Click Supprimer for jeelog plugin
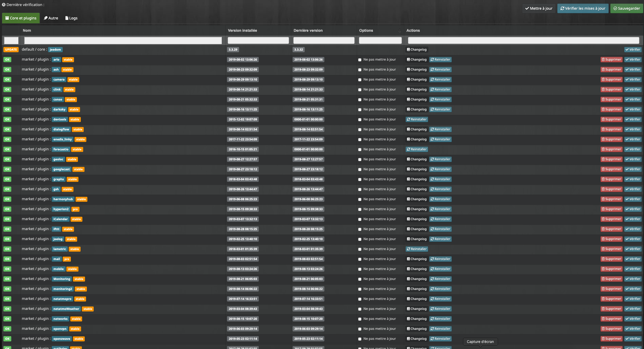The width and height of the screenshot is (644, 349). coord(611,239)
